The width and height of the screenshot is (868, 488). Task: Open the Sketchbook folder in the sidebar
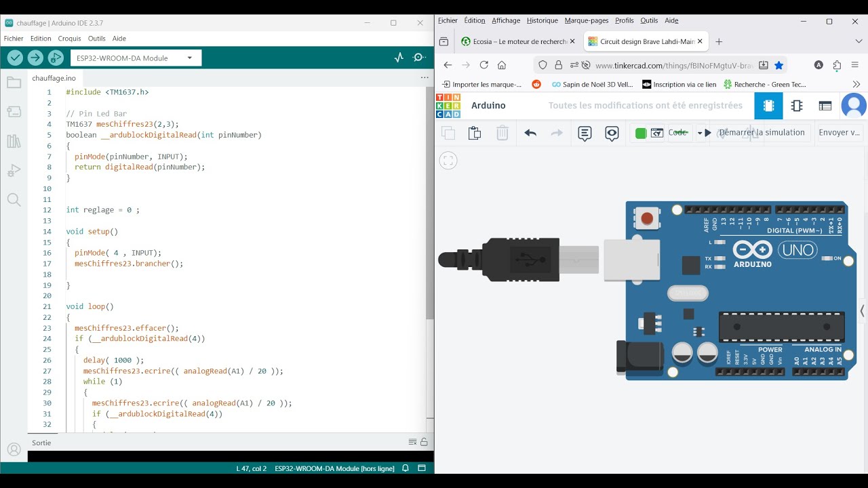coord(14,83)
